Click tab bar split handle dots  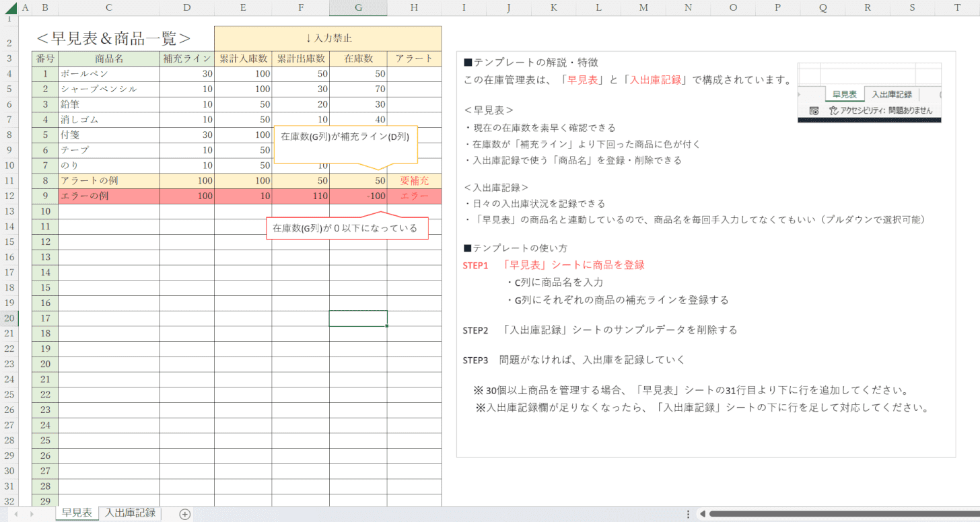click(687, 514)
